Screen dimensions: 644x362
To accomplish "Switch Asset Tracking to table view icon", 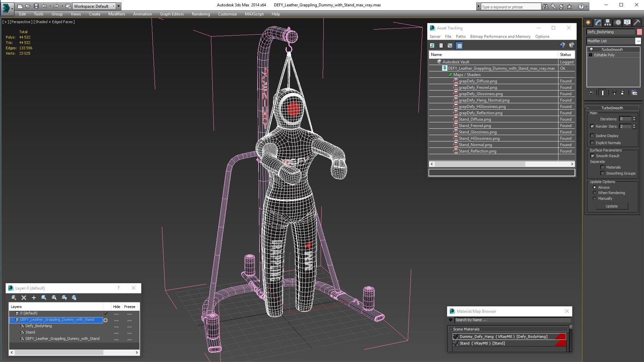I will click(460, 46).
